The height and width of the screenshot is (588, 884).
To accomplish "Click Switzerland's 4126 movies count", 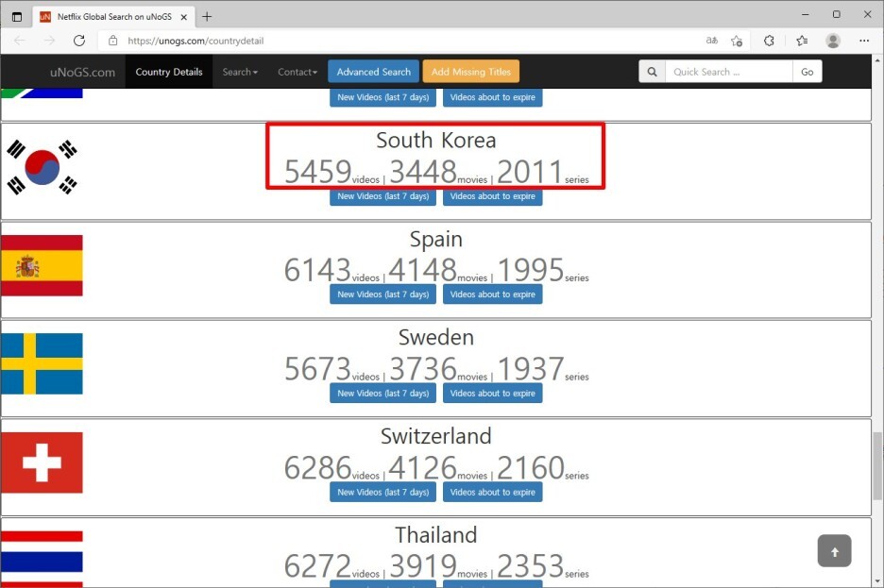I will pyautogui.click(x=423, y=467).
